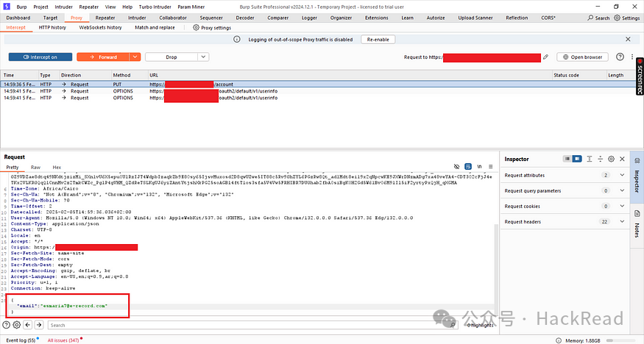The width and height of the screenshot is (644, 344).
Task: Open the Turbo Intruder menu
Action: tap(155, 7)
